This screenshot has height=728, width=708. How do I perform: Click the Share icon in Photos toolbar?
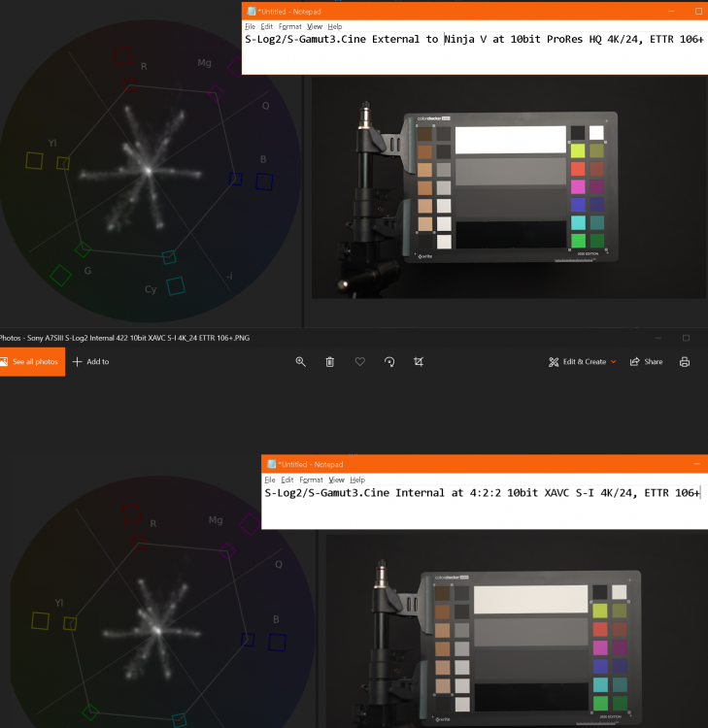click(647, 361)
